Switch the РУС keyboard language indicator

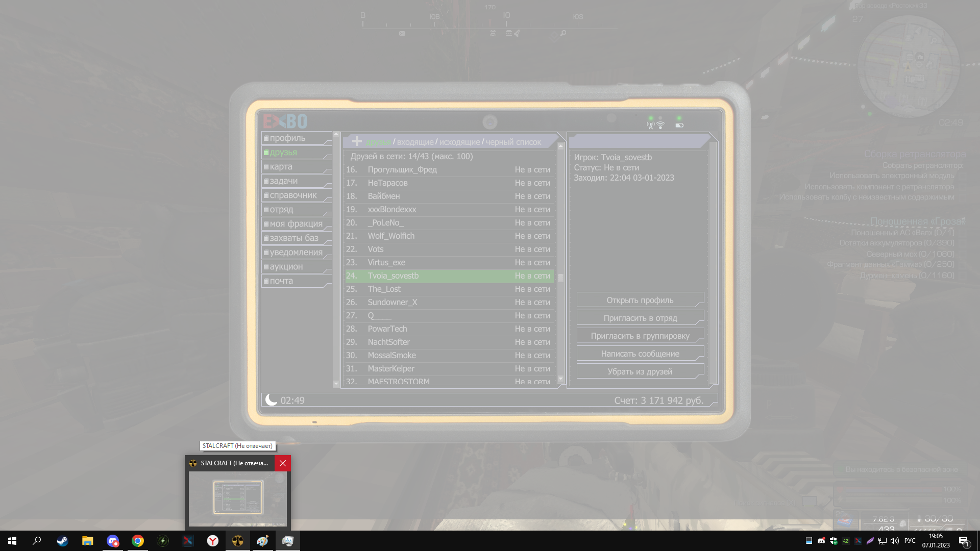(x=910, y=541)
